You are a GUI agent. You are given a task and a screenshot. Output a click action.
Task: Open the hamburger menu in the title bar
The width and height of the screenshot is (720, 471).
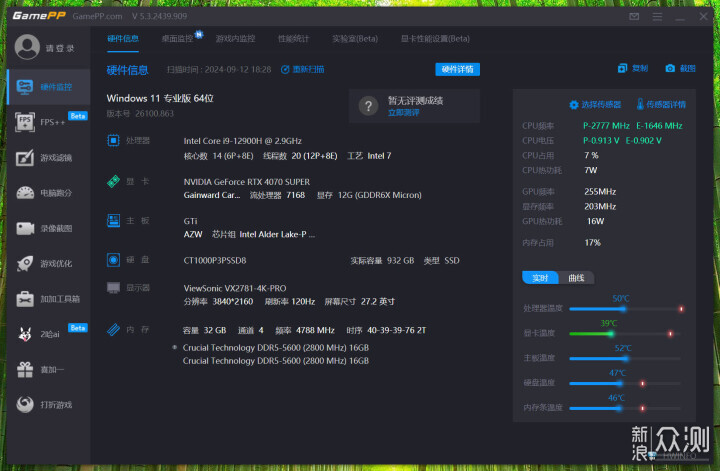(x=657, y=17)
